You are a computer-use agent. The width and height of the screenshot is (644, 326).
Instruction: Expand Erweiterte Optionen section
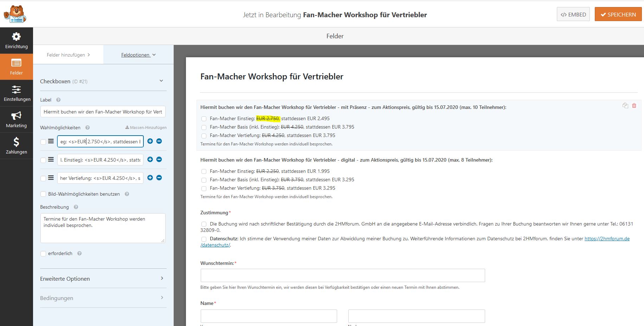click(x=103, y=279)
